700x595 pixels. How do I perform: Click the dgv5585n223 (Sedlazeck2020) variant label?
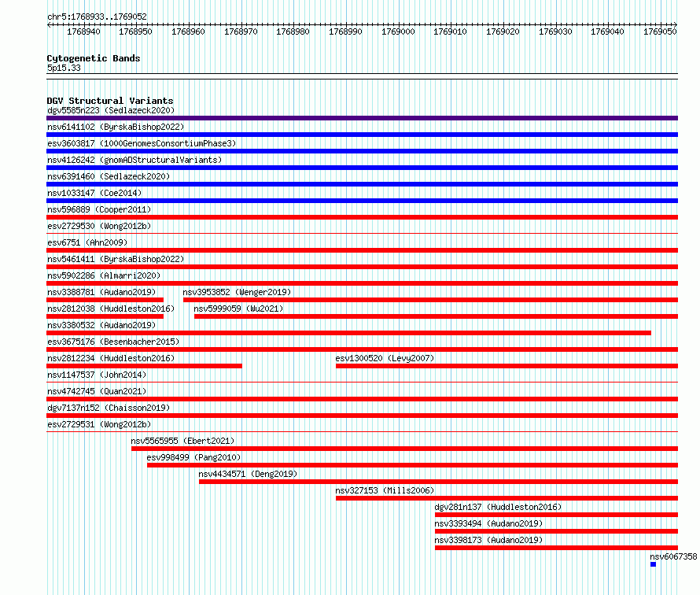[111, 110]
